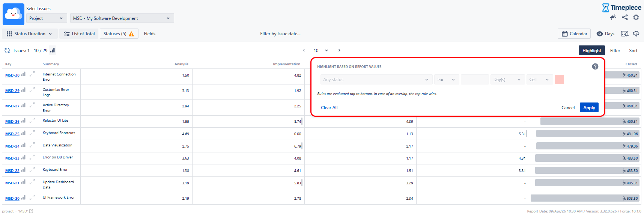Toggle the Days eye view option
This screenshot has width=644, height=217.
(x=605, y=34)
